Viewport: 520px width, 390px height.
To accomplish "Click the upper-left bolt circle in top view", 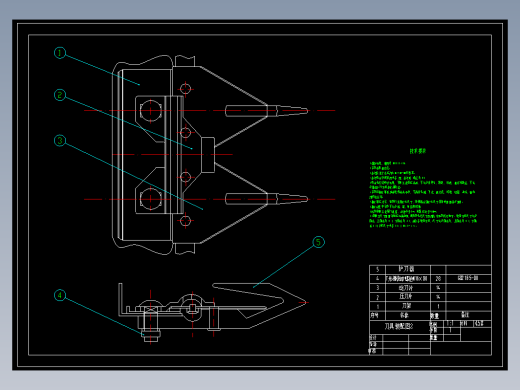I will point(151,110).
